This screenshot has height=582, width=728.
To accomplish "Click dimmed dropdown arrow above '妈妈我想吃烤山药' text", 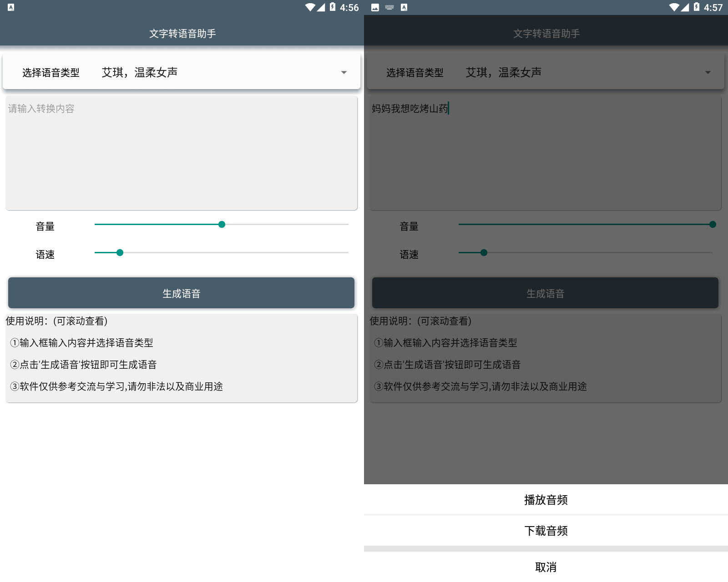I will pyautogui.click(x=708, y=73).
